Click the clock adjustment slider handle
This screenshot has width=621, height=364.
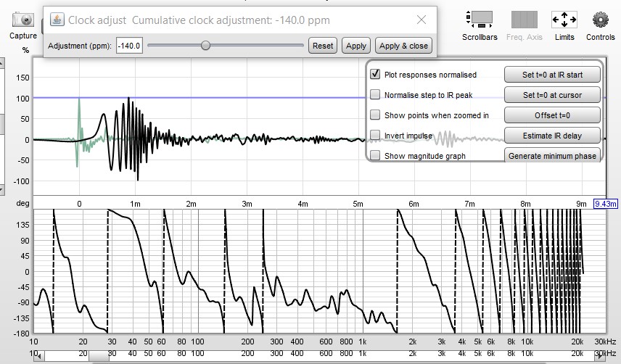(x=205, y=46)
